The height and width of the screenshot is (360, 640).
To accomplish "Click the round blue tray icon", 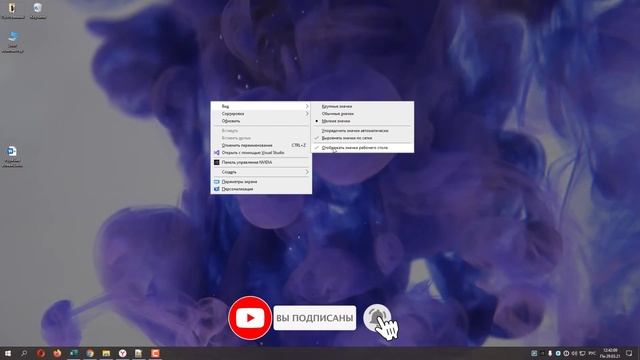I will tap(558, 353).
